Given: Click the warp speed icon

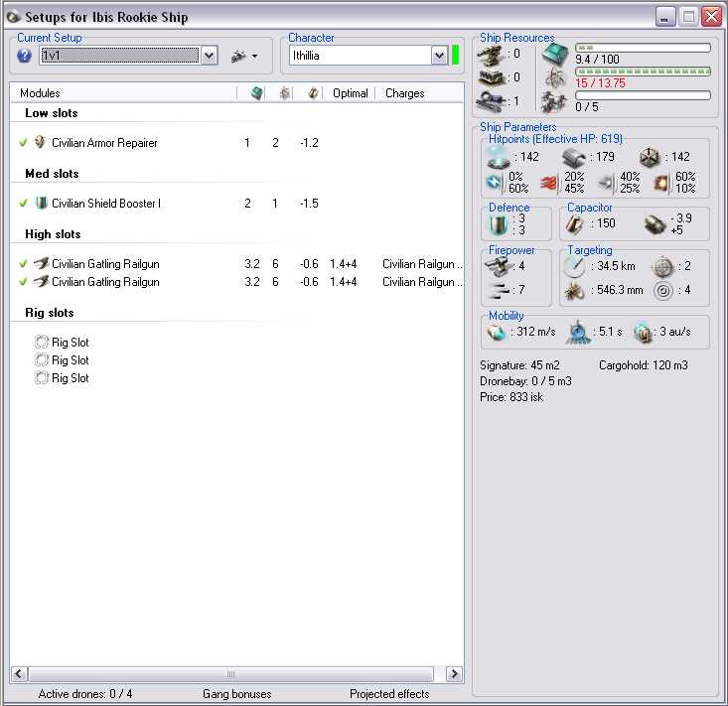Looking at the screenshot, I should click(x=643, y=333).
